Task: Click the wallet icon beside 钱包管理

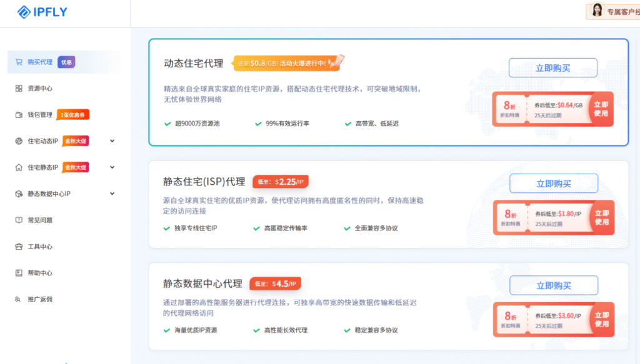Action: (19, 115)
